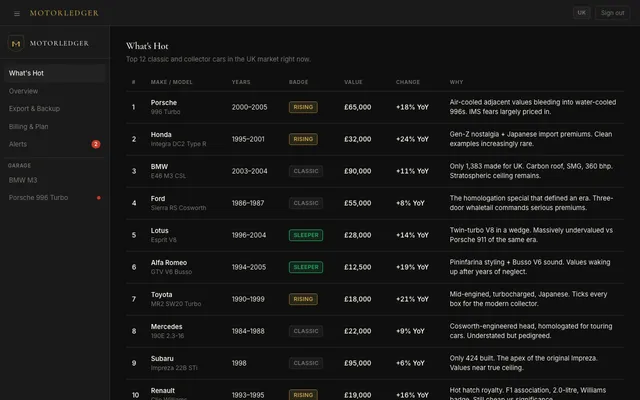This screenshot has height=400, width=640.
Task: Open Export & Backup page
Action: click(x=55, y=109)
